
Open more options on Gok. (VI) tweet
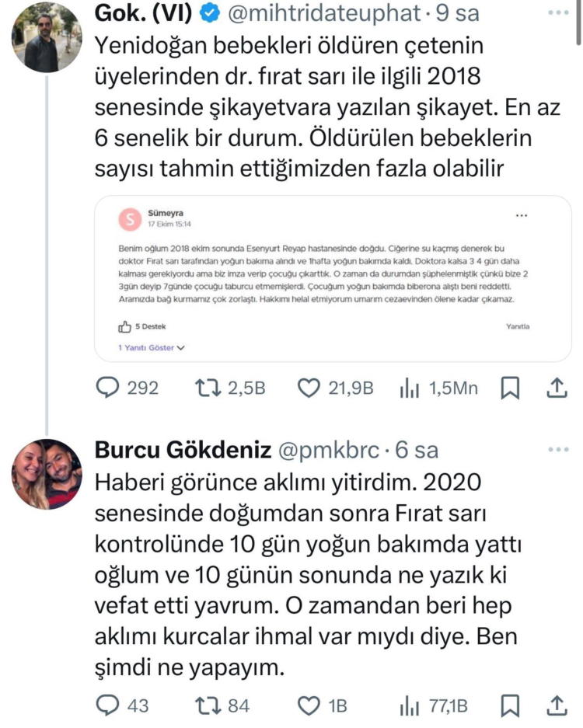(x=558, y=14)
